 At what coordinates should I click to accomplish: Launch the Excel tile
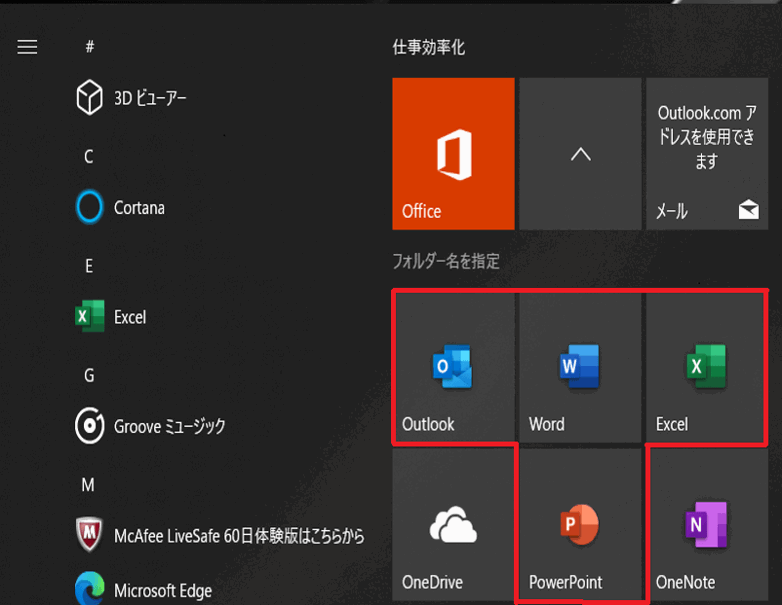tap(707, 367)
